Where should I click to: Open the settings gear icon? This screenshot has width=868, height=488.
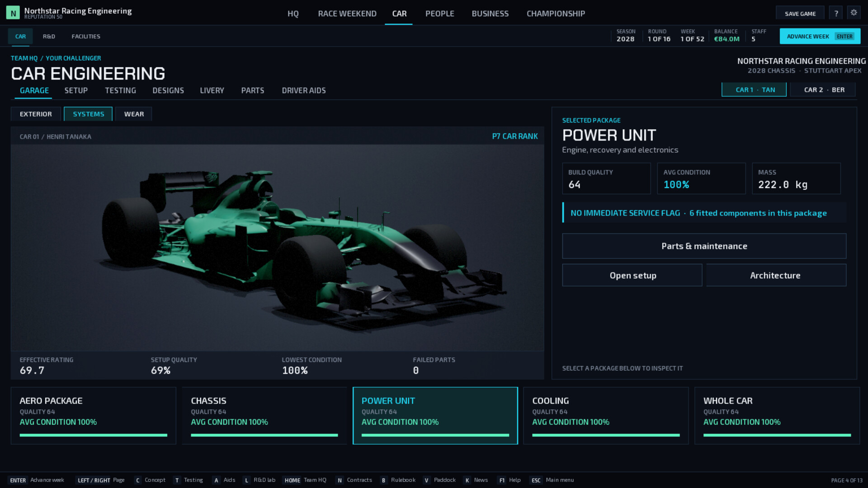coord(854,13)
